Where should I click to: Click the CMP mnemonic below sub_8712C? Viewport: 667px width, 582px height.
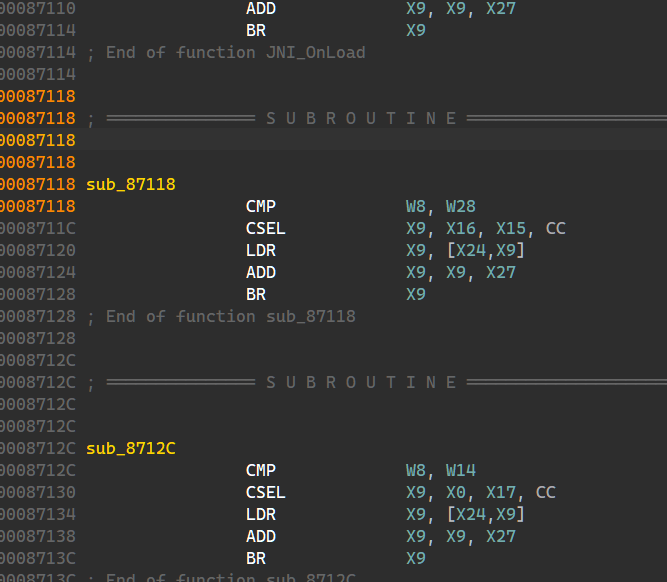coord(261,470)
